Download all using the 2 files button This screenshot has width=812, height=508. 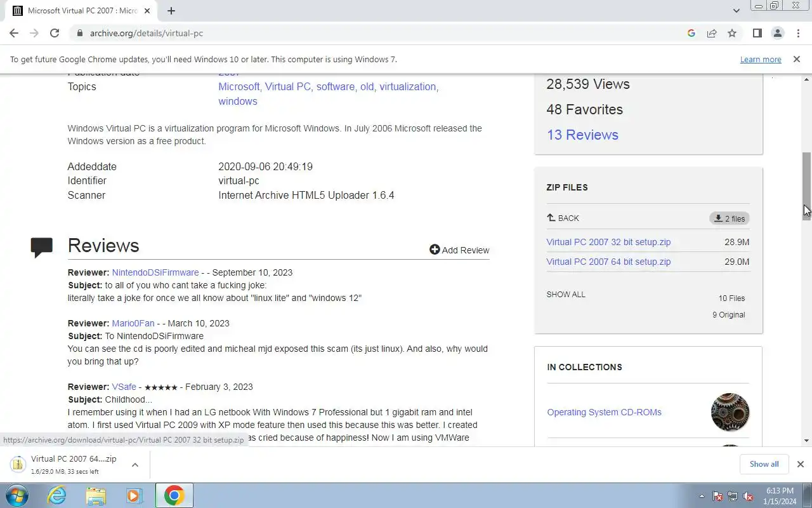pyautogui.click(x=730, y=218)
